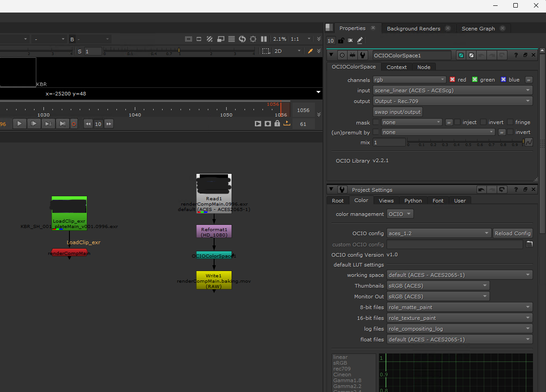Open the Python tab in Project Settings
546x392 pixels.
[x=413, y=201]
